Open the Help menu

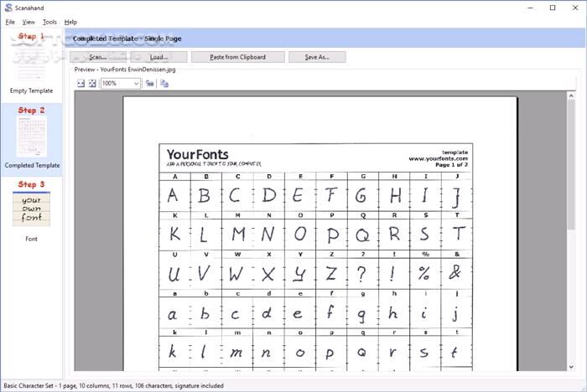click(x=70, y=22)
